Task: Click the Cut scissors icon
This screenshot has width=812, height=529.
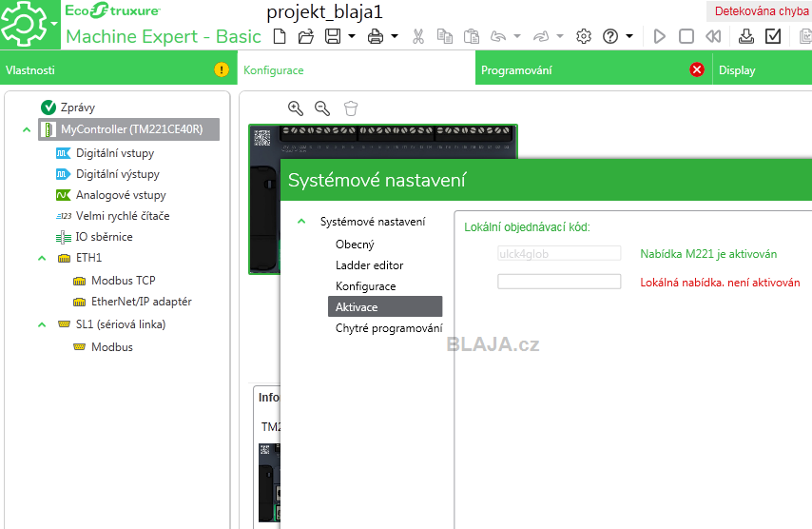Action: pos(418,36)
